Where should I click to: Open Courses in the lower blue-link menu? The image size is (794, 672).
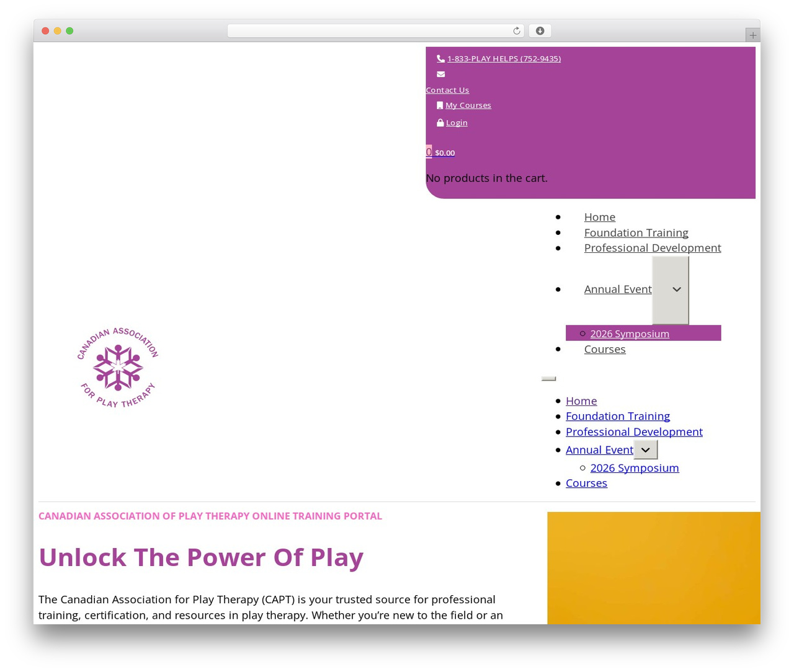pyautogui.click(x=586, y=483)
